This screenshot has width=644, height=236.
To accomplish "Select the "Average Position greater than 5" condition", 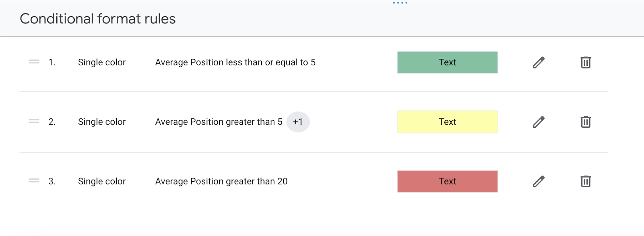I will (219, 122).
